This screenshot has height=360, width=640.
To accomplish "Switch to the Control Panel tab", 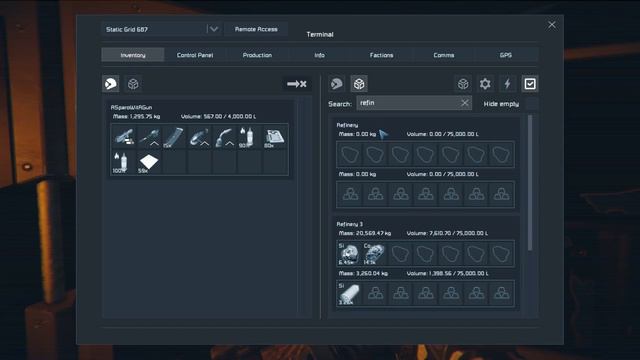I will pos(195,55).
